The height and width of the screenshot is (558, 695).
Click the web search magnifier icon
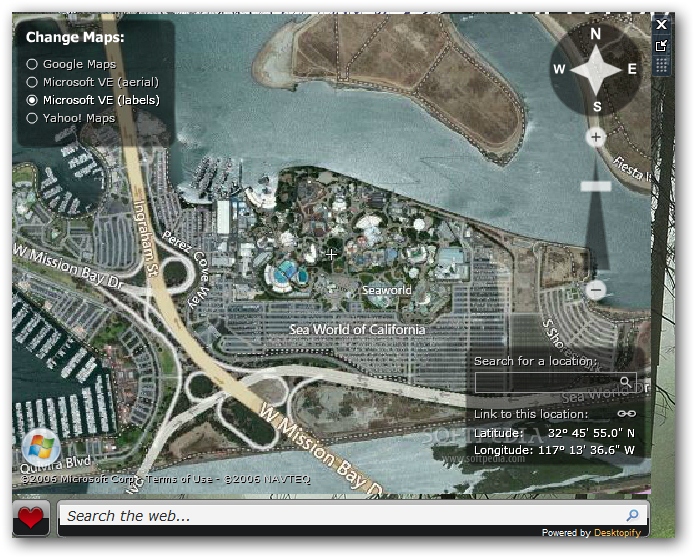633,515
